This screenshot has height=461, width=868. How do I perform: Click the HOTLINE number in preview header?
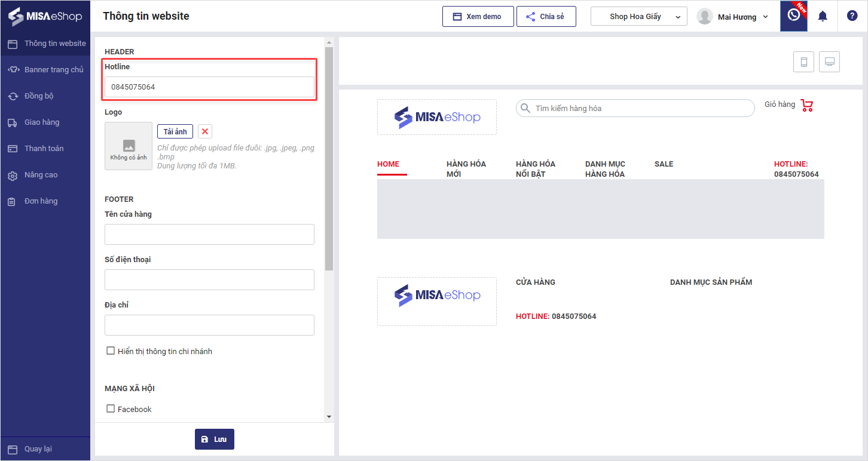796,174
